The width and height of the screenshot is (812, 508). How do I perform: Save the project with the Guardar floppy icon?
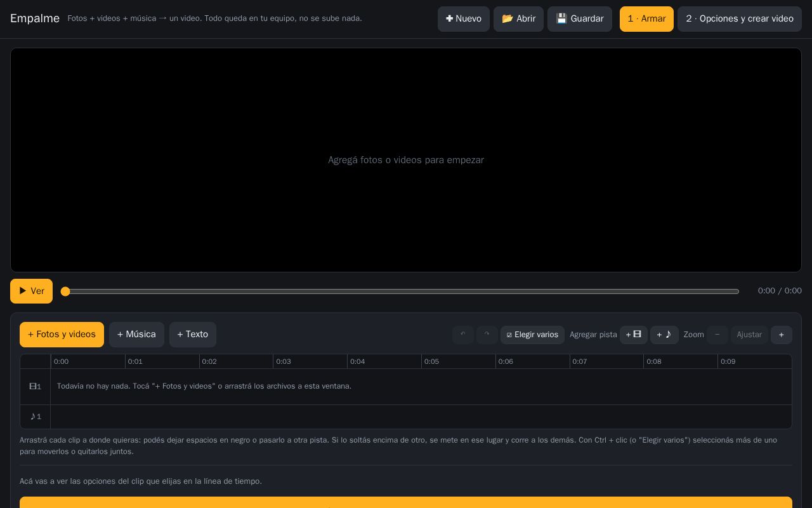pyautogui.click(x=580, y=19)
